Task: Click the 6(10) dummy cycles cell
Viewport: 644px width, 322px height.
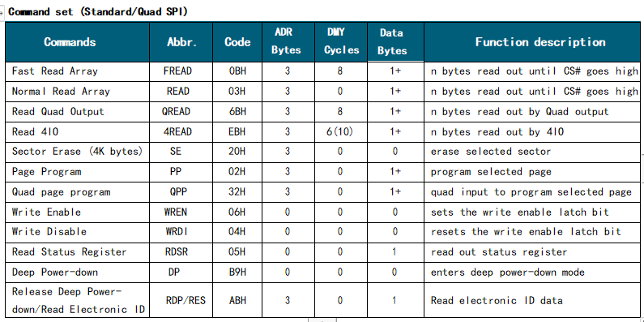Action: 341,132
